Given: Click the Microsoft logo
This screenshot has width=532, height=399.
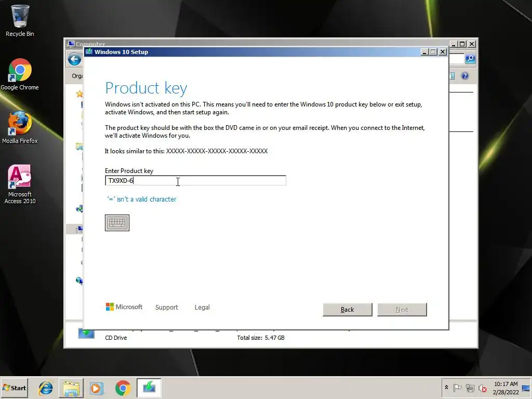Looking at the screenshot, I should pos(124,307).
